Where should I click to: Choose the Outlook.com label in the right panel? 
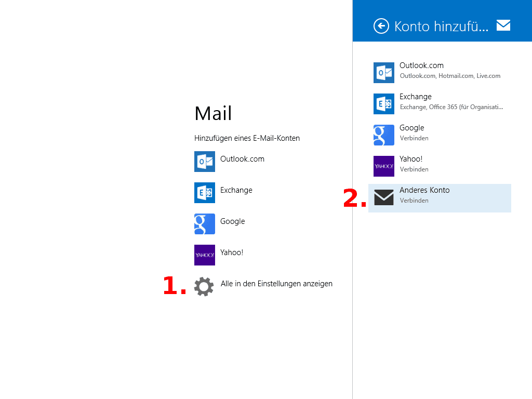point(421,65)
